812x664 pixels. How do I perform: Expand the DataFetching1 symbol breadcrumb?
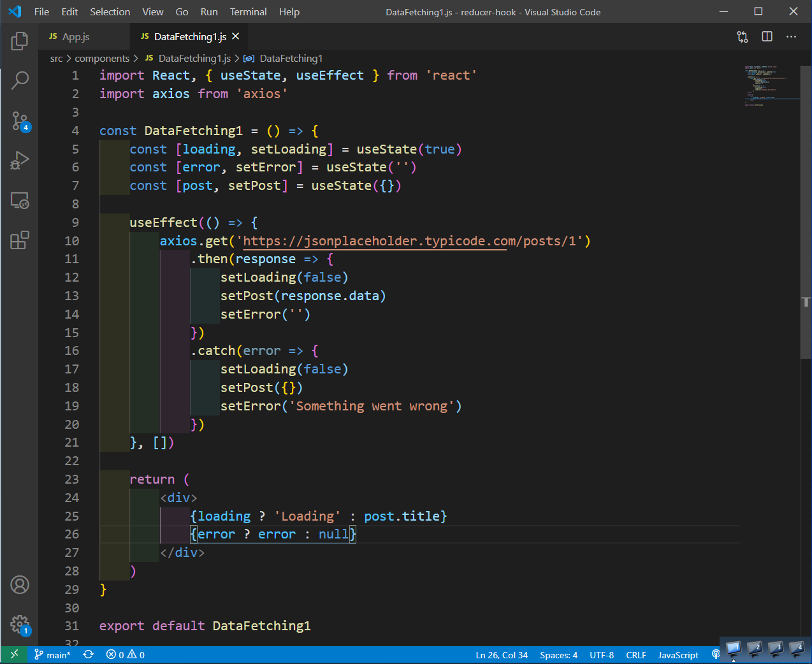tap(284, 59)
